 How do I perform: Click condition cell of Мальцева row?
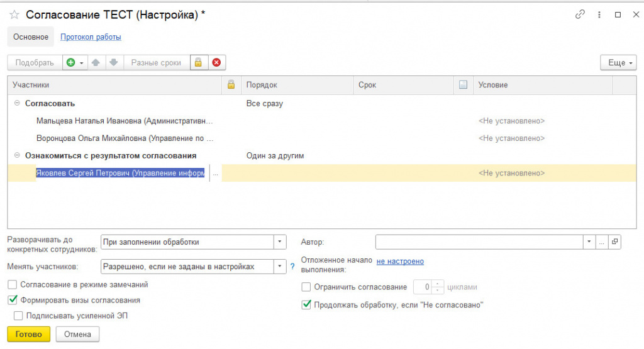(512, 121)
